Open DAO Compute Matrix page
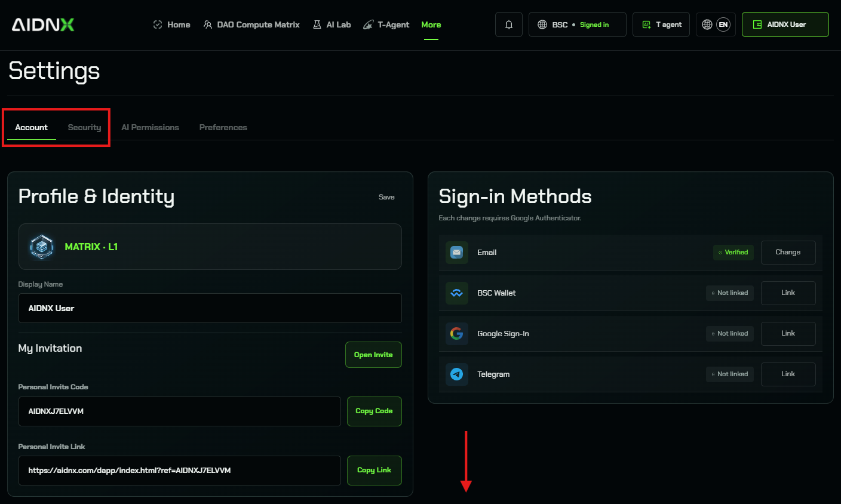841x504 pixels. pos(251,24)
